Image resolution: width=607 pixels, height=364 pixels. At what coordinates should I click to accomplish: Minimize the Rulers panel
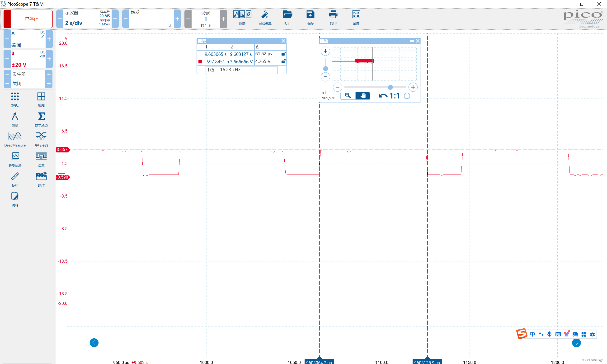click(x=278, y=41)
